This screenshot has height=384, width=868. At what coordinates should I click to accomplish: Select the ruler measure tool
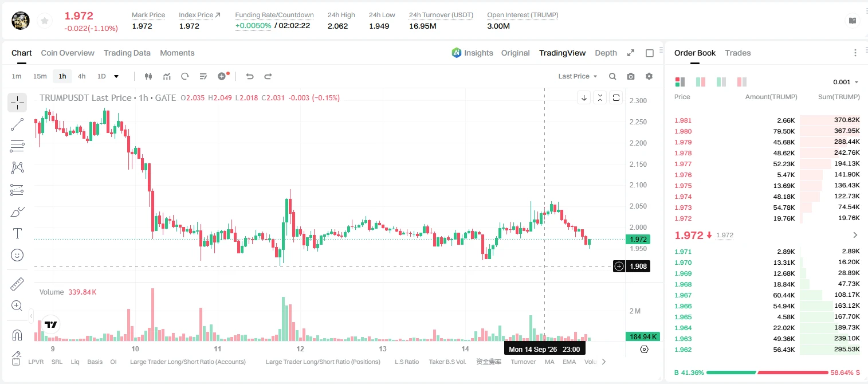click(17, 284)
